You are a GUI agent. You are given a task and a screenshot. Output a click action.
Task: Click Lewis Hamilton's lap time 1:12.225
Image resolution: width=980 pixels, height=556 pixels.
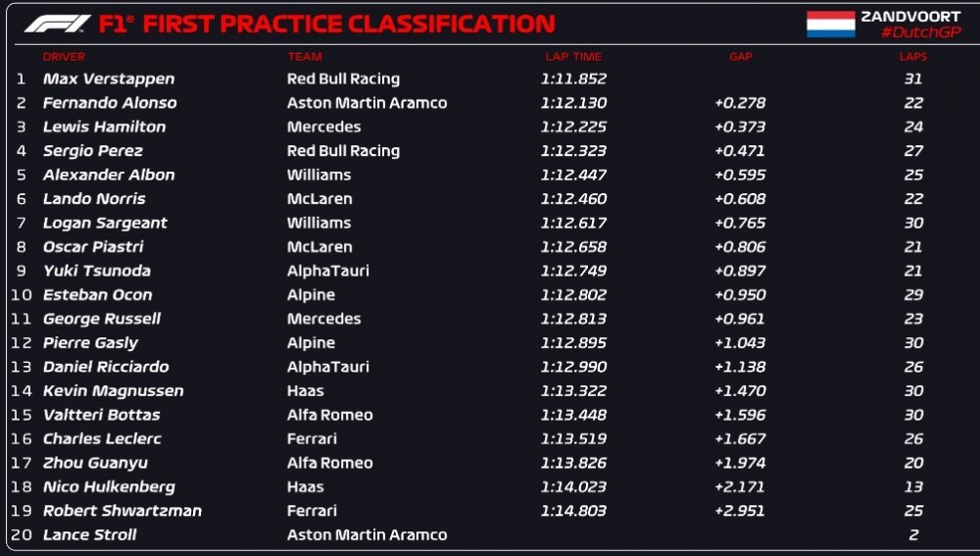click(573, 126)
